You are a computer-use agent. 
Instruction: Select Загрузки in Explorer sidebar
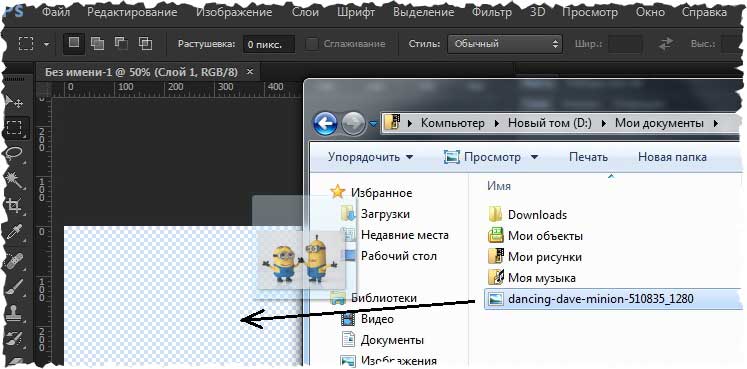coord(385,214)
